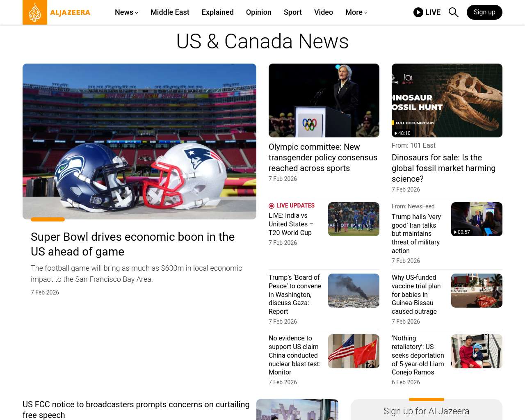Read Guinea-Bissau vaccine trial article
Image resolution: width=525 pixels, height=420 pixels.
coord(416,294)
